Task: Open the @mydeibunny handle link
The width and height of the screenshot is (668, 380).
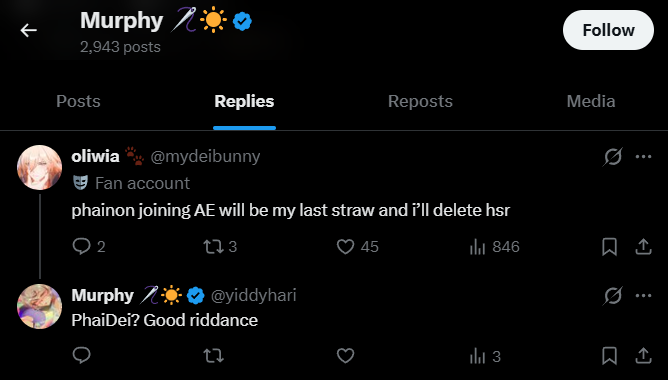Action: [x=205, y=156]
